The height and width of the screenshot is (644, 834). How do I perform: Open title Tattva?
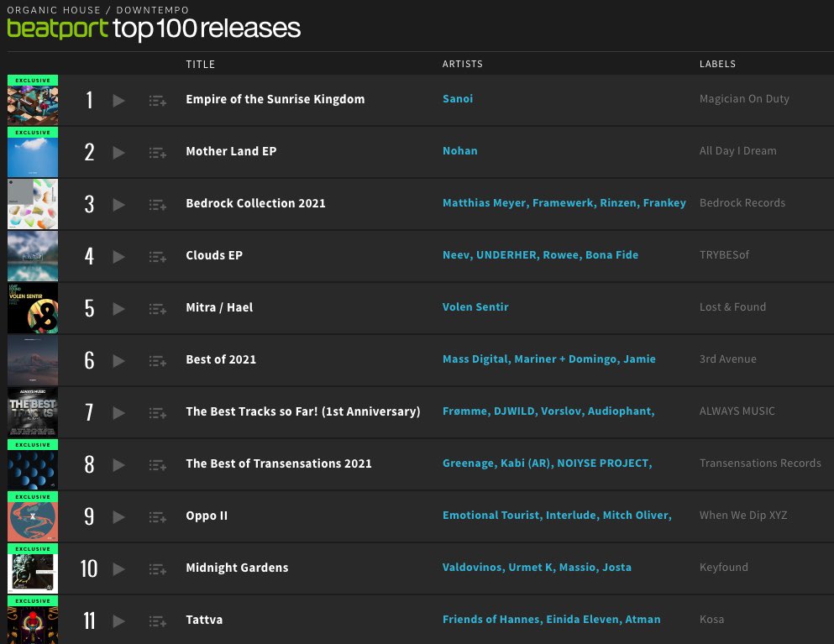204,620
